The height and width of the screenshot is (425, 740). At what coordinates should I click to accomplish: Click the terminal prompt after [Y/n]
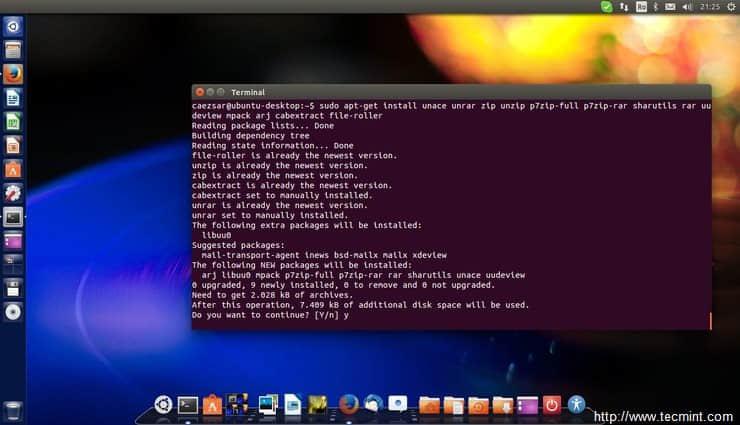point(355,316)
